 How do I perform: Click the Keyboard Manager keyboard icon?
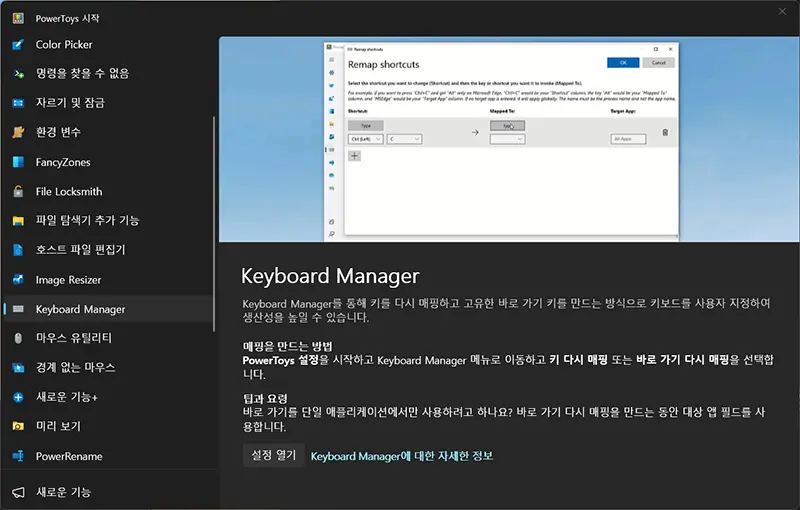[18, 309]
